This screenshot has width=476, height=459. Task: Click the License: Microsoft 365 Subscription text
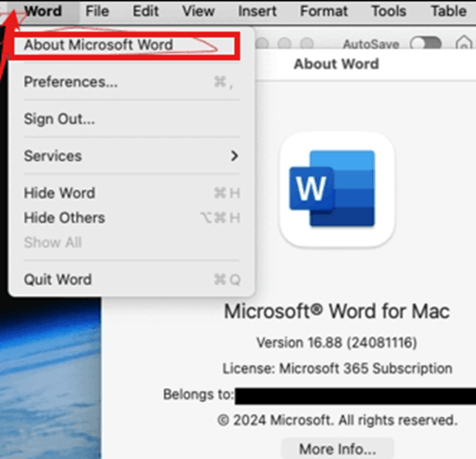[337, 369]
